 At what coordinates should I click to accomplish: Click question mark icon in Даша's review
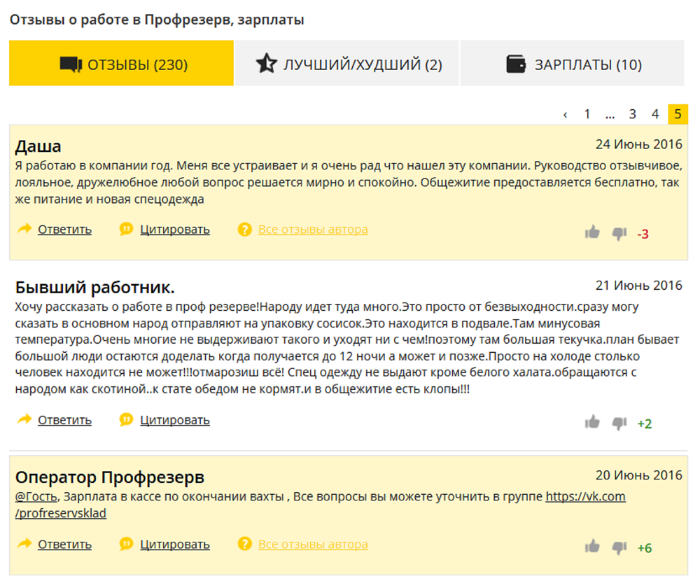pos(244,230)
